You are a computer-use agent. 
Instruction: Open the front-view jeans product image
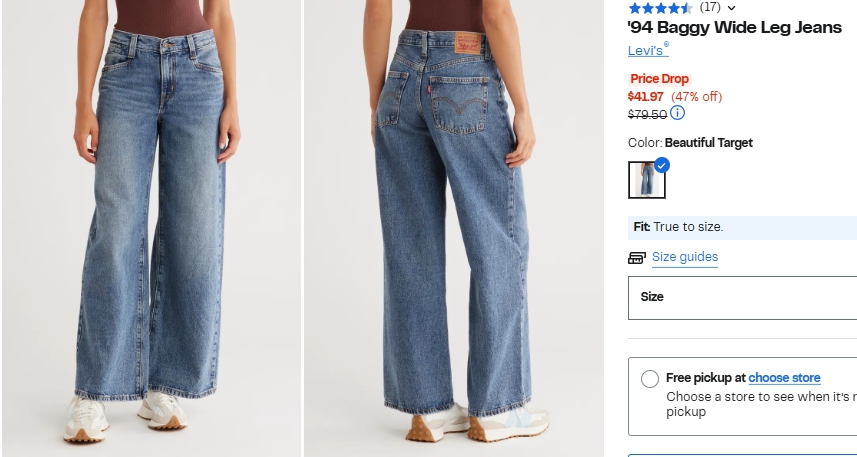[151, 228]
